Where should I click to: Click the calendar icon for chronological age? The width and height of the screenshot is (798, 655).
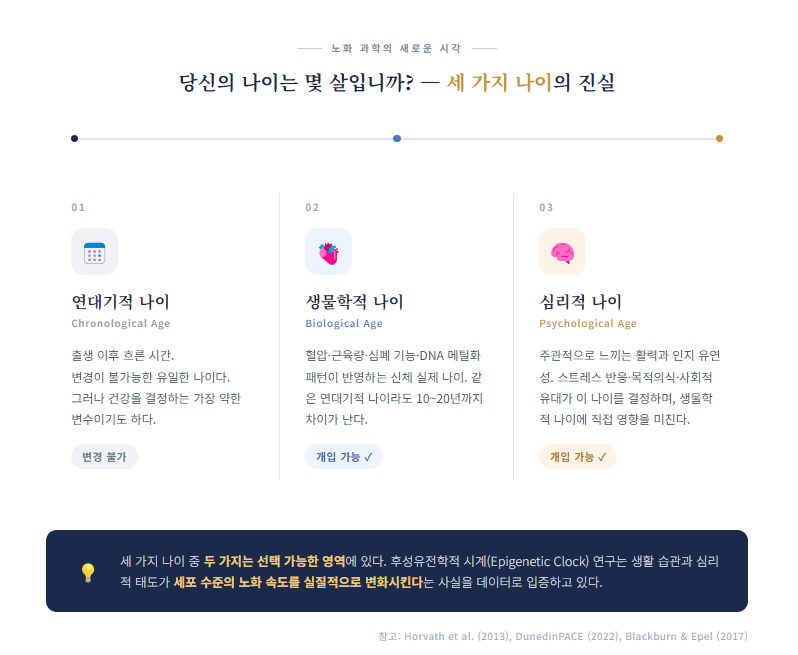94,252
